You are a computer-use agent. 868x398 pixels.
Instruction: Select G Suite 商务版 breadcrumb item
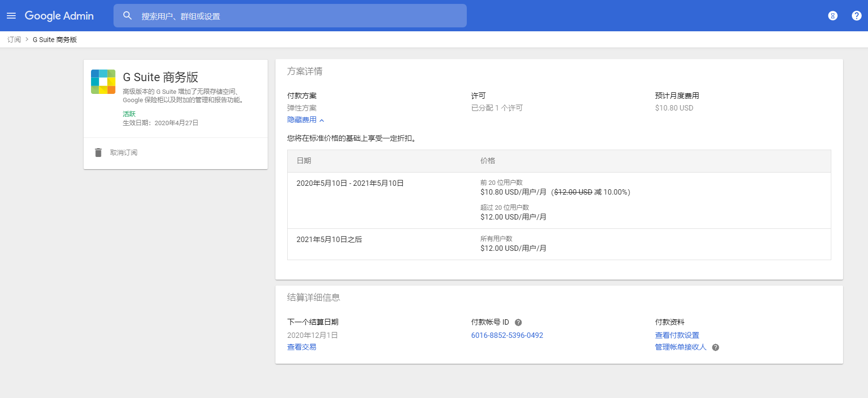[x=55, y=40]
